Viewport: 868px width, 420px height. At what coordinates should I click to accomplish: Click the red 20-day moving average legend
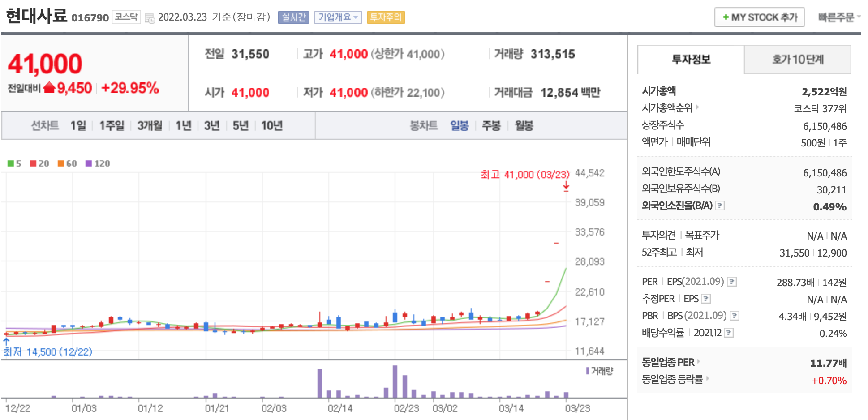click(39, 163)
